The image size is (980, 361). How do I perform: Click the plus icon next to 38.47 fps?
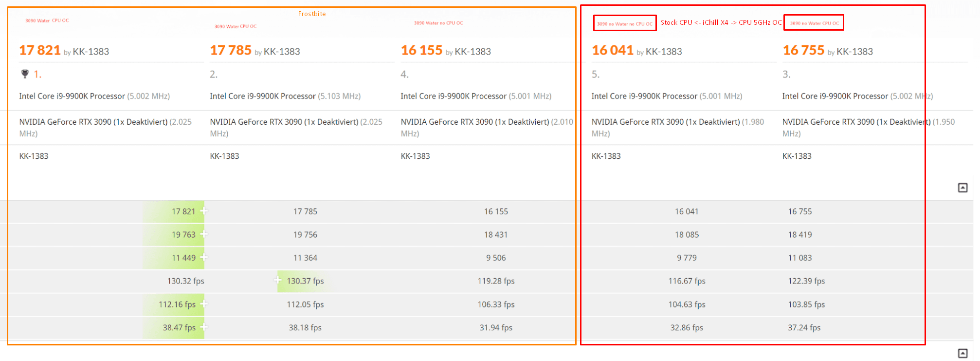click(204, 327)
